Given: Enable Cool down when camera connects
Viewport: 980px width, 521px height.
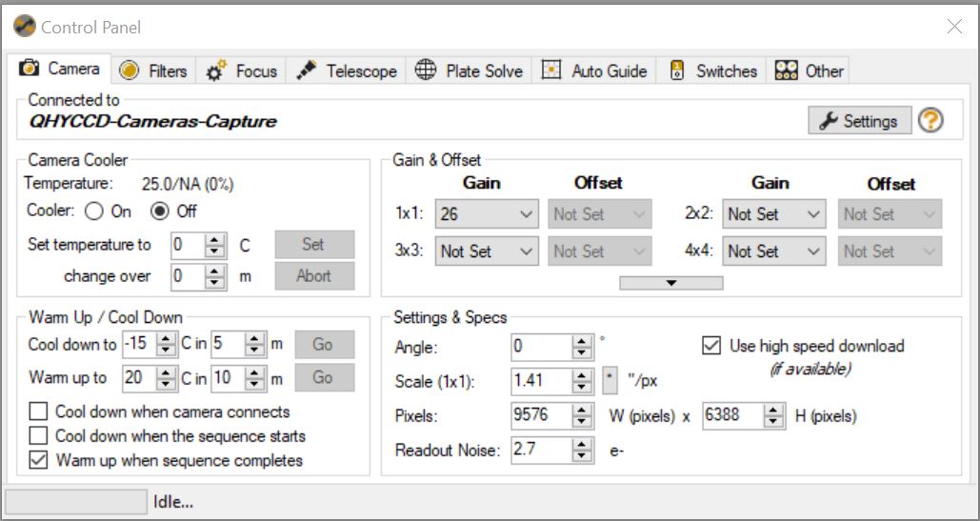Looking at the screenshot, I should click(39, 412).
